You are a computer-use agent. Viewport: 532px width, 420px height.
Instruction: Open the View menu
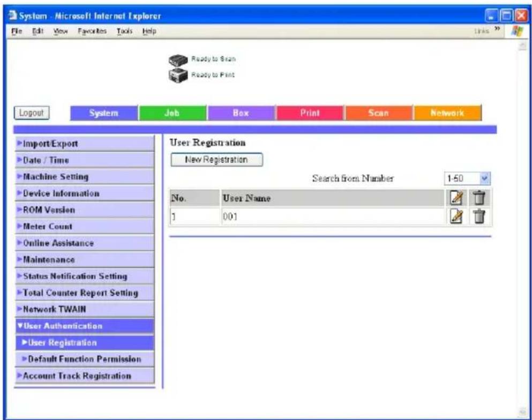coord(61,31)
